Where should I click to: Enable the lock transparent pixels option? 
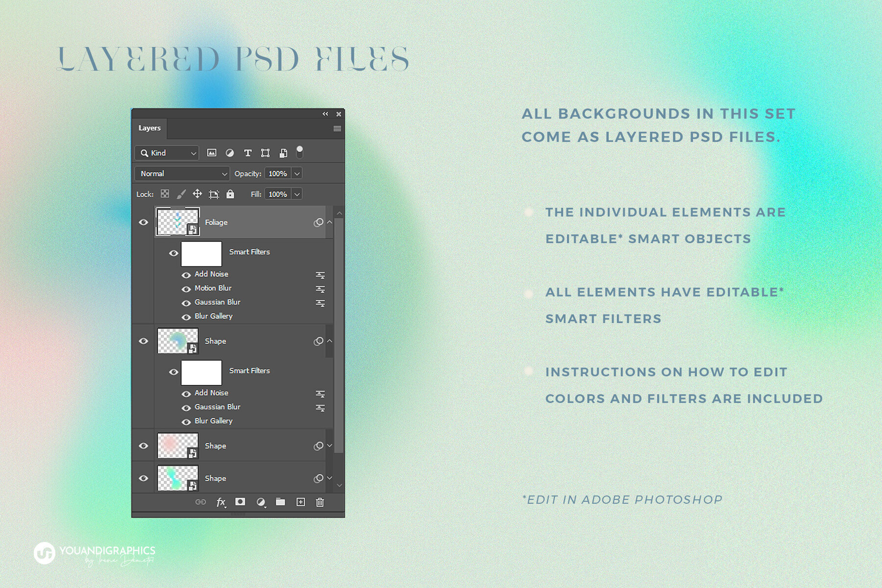point(164,194)
